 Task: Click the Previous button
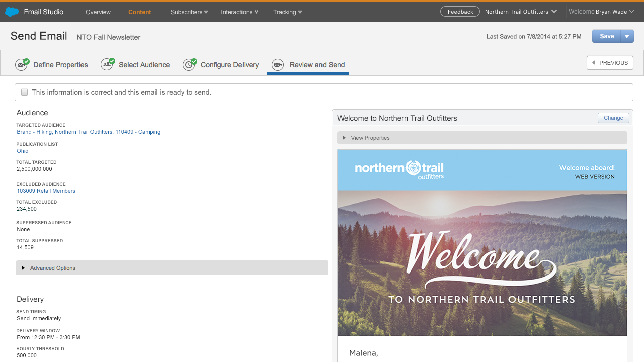tap(610, 63)
